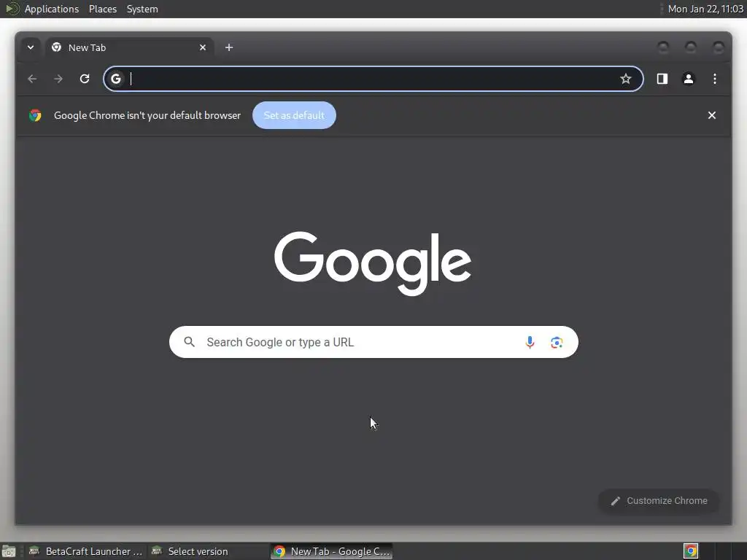
Task: Click the Chrome icon on the New Tab tab
Action: pos(56,47)
